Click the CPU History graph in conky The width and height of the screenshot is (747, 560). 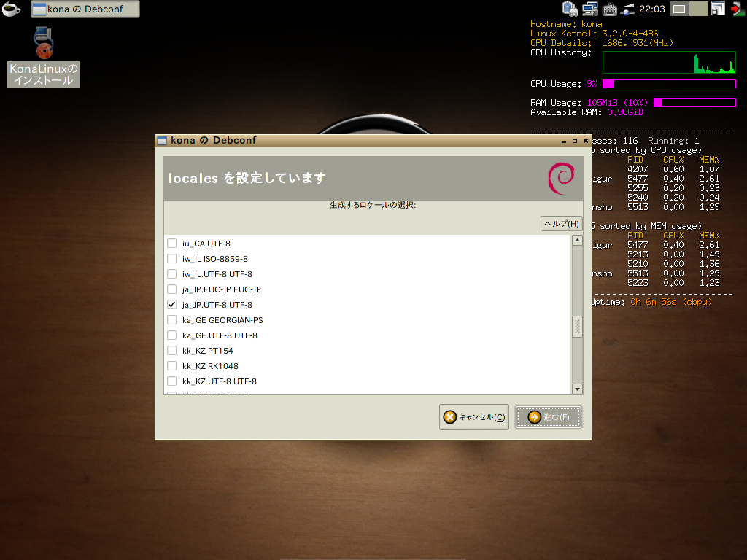pos(669,63)
